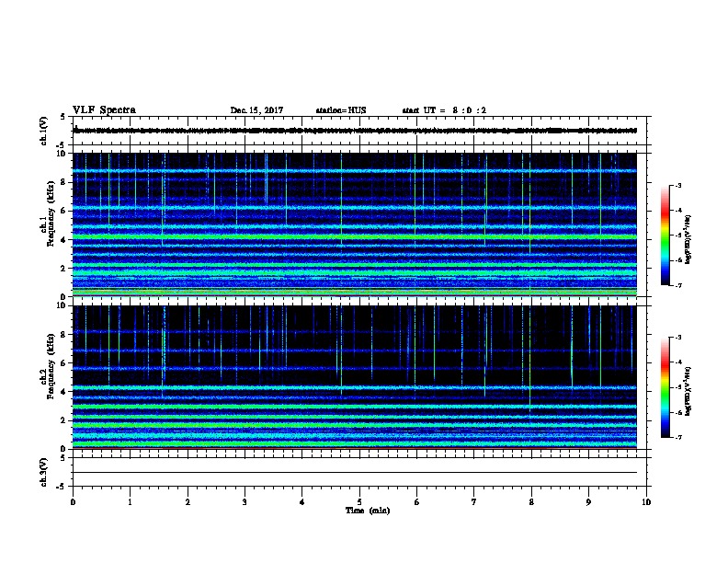Click the "6" frequency tick of ch.1 spectrogram
Screen dimensions: 728x563
[x=64, y=212]
